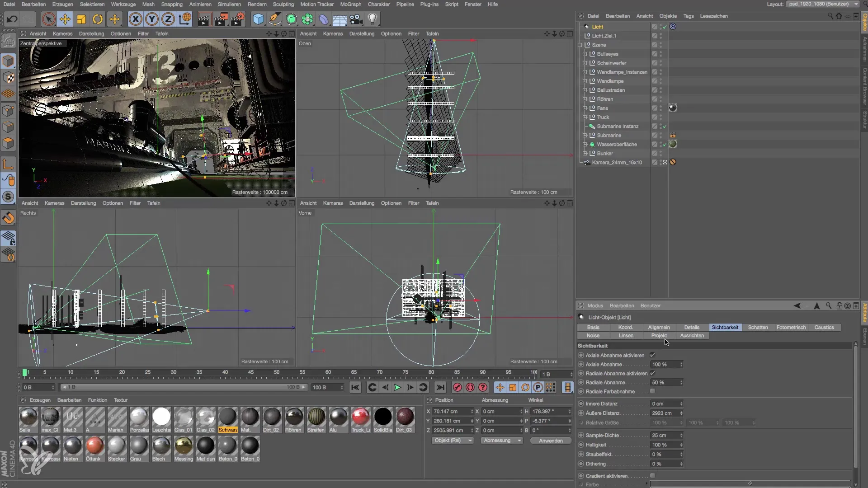Open the spline pen tool
Viewport: 868px width, 488px height.
(274, 19)
